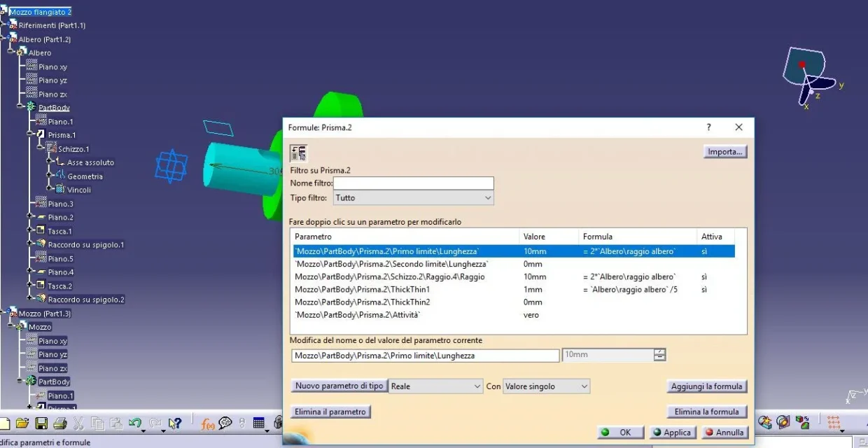This screenshot has width=868, height=448.
Task: Click the Print icon in toolbar
Action: pos(59,423)
